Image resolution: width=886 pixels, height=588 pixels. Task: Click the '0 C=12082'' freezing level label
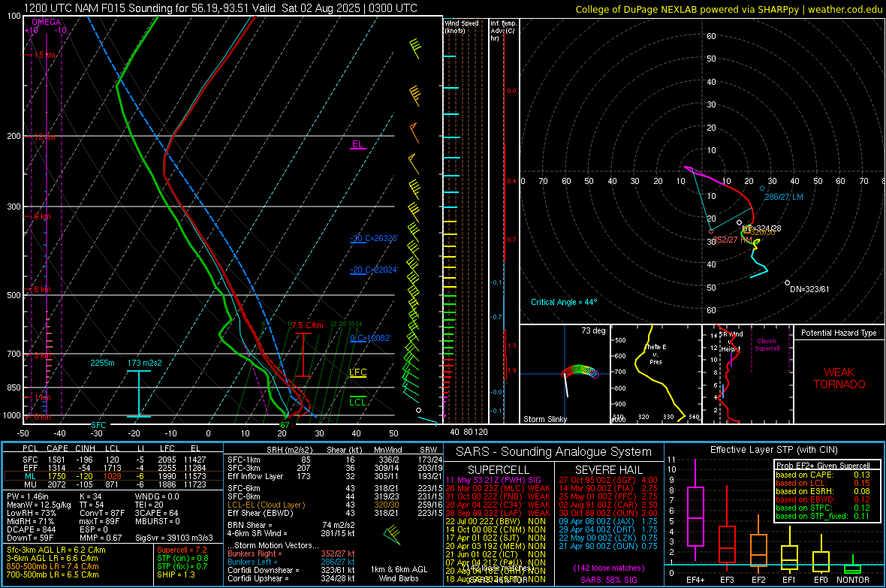point(370,338)
